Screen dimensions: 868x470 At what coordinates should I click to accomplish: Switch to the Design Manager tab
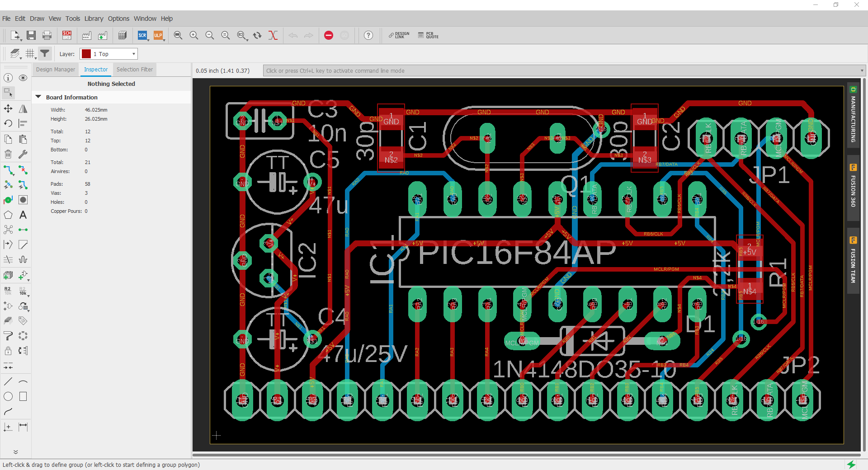coord(55,69)
